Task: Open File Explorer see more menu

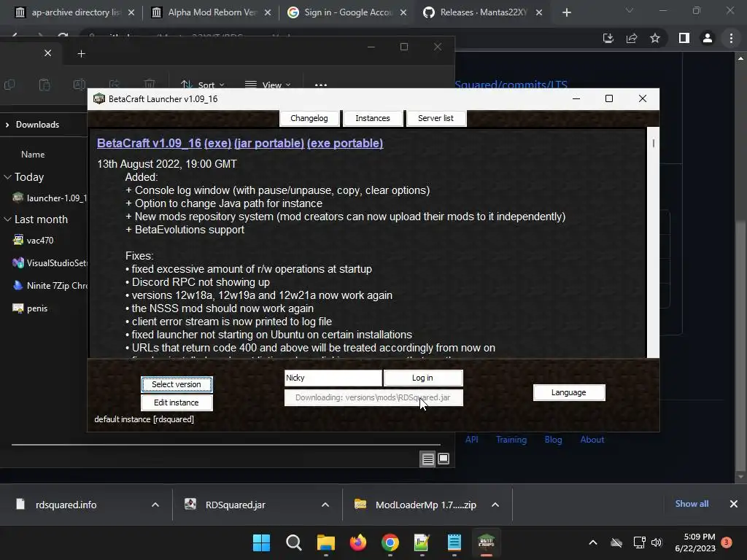Action: pyautogui.click(x=321, y=85)
